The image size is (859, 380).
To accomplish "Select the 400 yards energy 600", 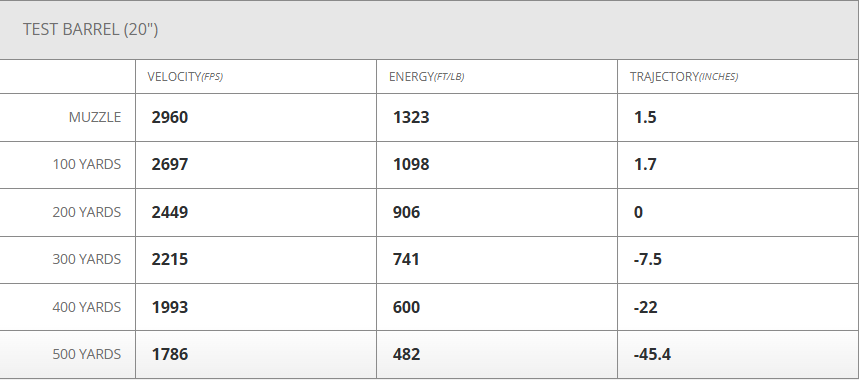I will click(406, 307).
